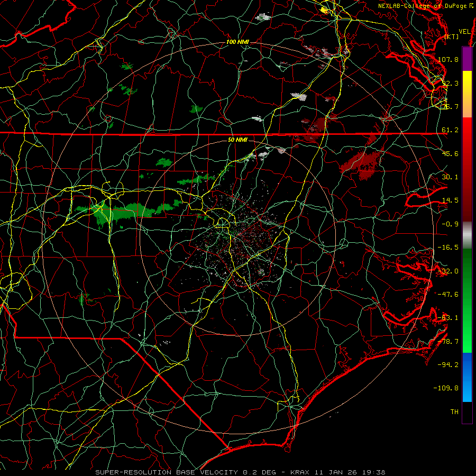Click the 0.2 DEG elevation text

click(x=259, y=472)
